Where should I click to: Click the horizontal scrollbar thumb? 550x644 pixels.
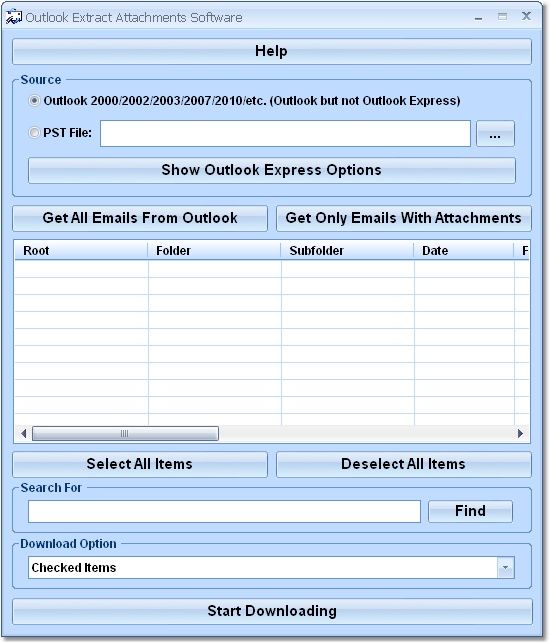click(x=125, y=433)
